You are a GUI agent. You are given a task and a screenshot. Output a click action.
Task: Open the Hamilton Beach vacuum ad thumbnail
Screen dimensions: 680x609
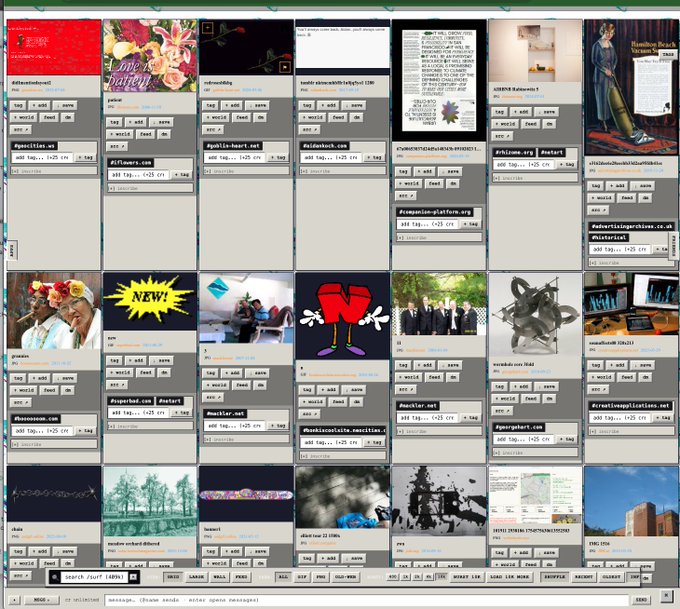(631, 87)
